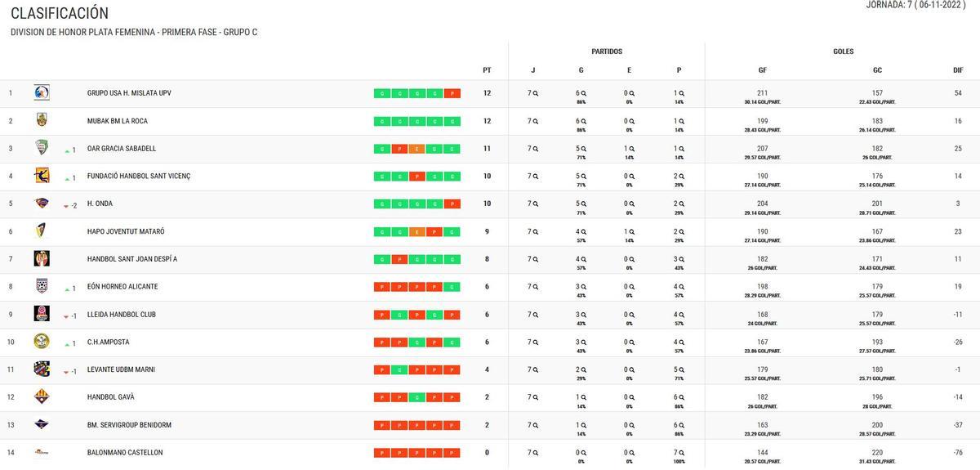Open the BM. Servigroup Benidorm team page

point(129,425)
